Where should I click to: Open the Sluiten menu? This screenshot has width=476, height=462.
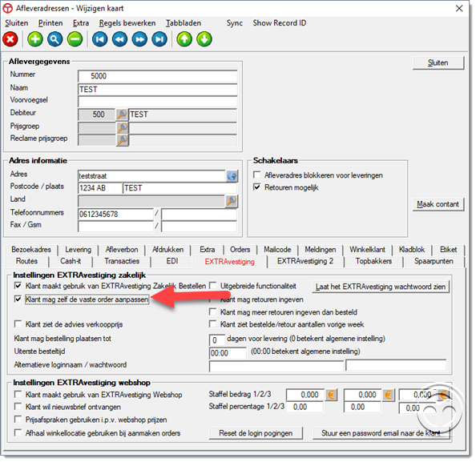(x=17, y=23)
